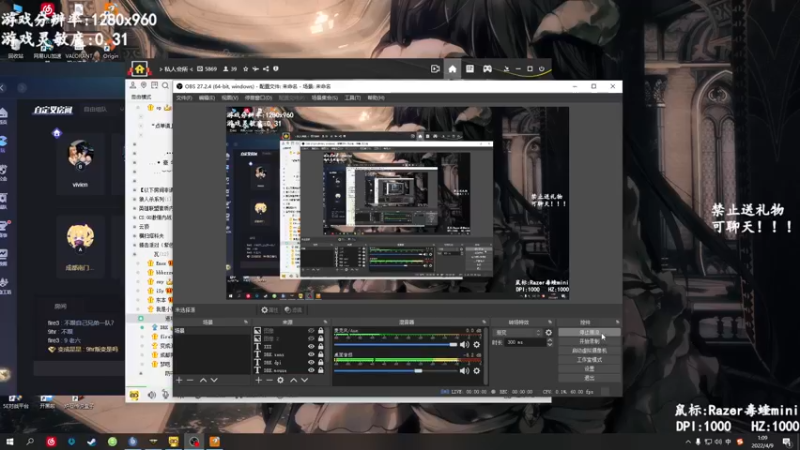Open OBS Studio from Windows taskbar
The height and width of the screenshot is (450, 800).
point(194,441)
